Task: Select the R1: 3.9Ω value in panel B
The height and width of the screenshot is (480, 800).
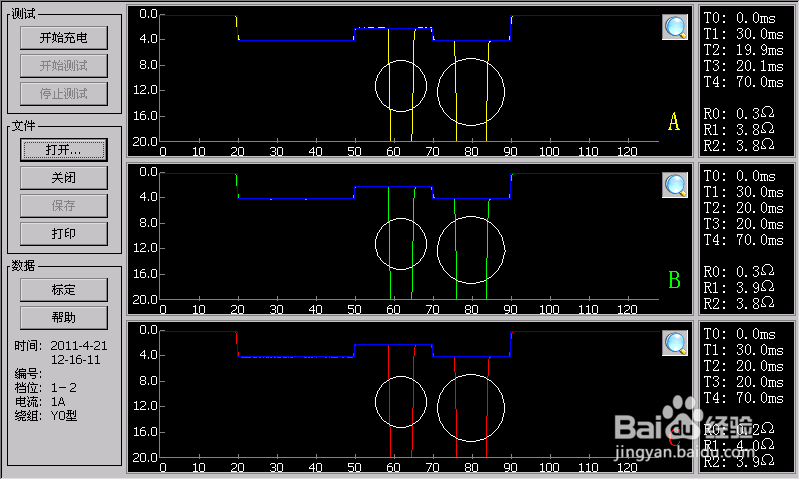Action: (739, 288)
